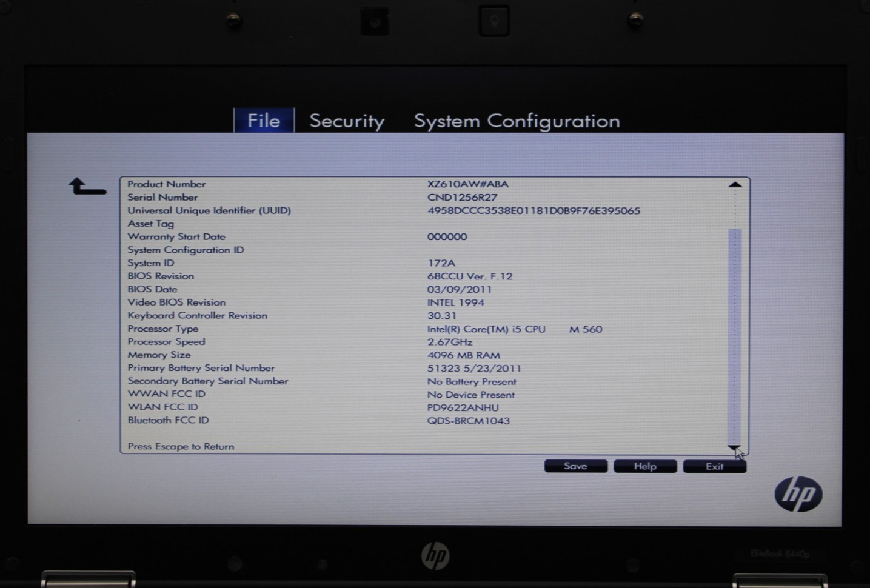This screenshot has width=870, height=588.
Task: Click the scroll up arrow
Action: pos(735,185)
